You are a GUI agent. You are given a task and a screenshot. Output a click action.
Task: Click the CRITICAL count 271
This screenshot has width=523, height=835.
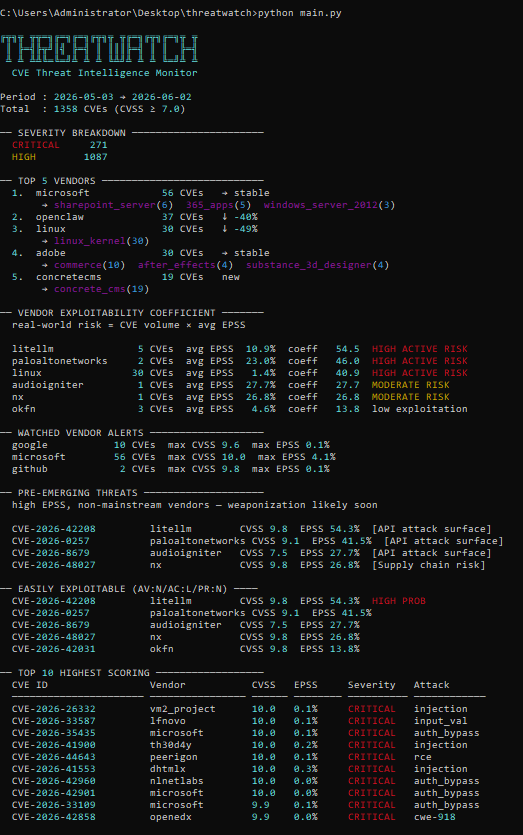click(x=99, y=145)
